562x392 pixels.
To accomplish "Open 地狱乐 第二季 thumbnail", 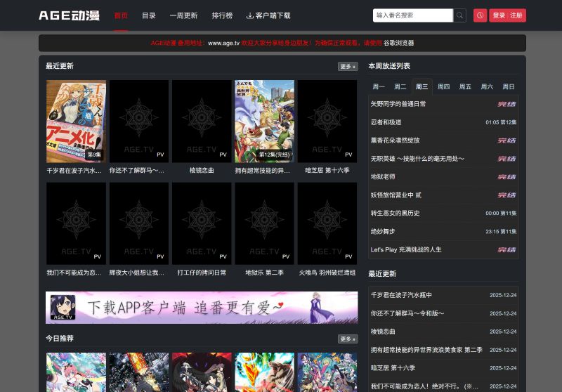I will pos(265,223).
